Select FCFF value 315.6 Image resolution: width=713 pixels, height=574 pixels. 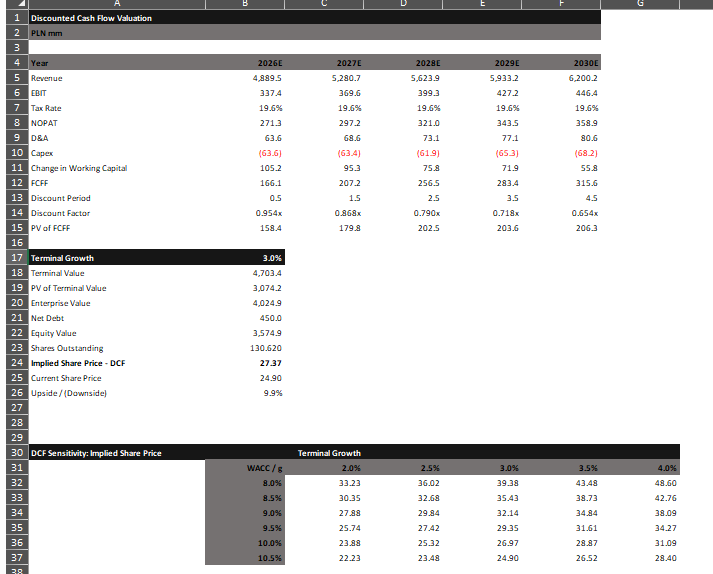click(x=587, y=183)
